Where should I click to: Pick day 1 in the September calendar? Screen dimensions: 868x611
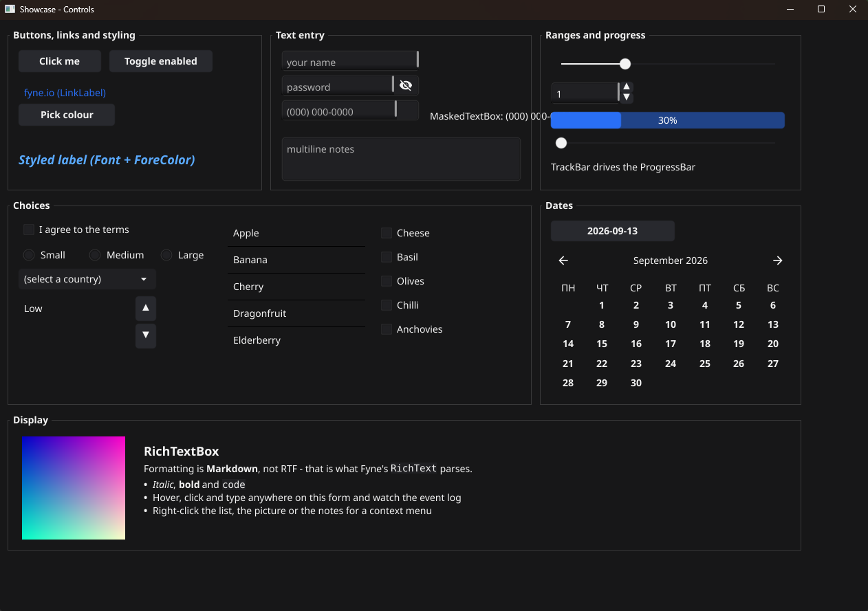pos(602,305)
